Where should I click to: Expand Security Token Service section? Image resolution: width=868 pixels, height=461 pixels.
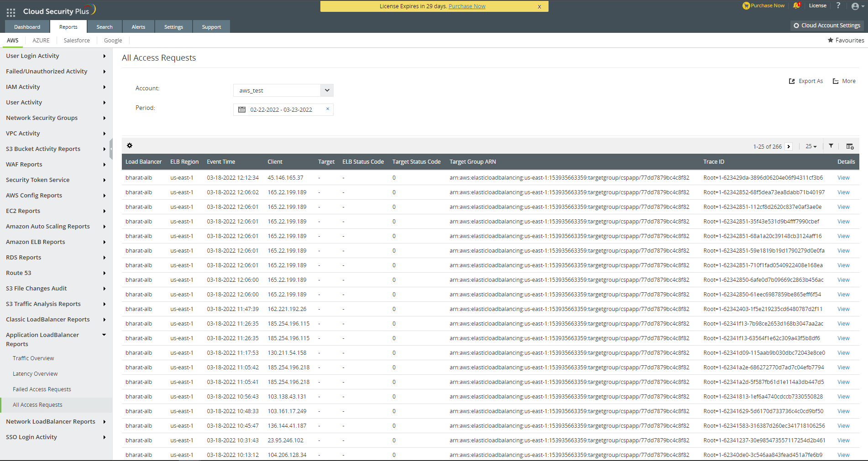coord(56,180)
